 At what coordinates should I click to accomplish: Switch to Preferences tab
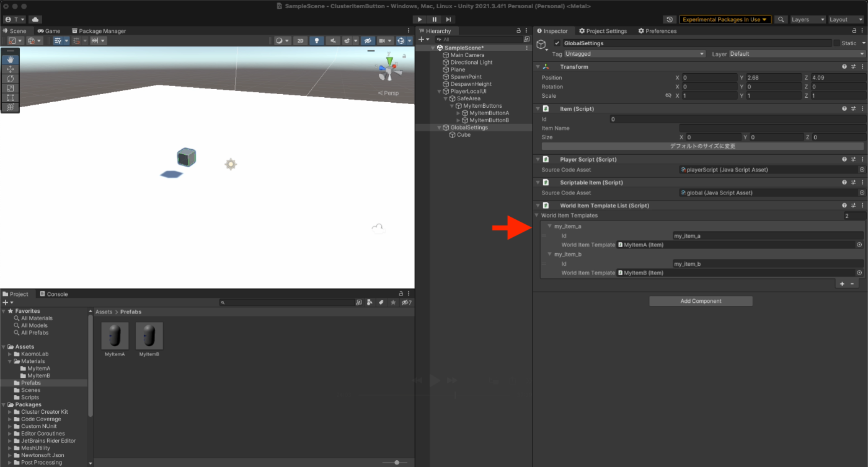coord(657,31)
